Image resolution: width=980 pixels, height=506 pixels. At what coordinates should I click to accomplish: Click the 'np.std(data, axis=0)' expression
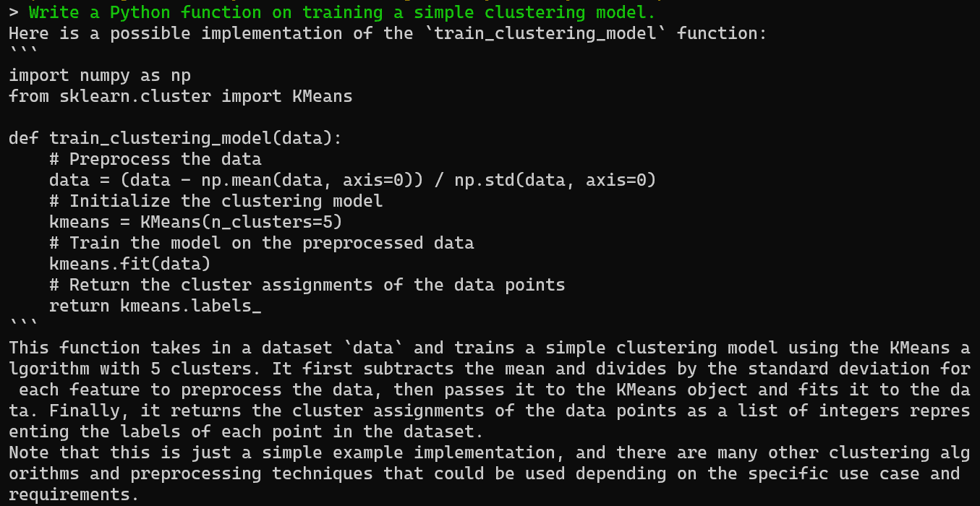click(555, 180)
